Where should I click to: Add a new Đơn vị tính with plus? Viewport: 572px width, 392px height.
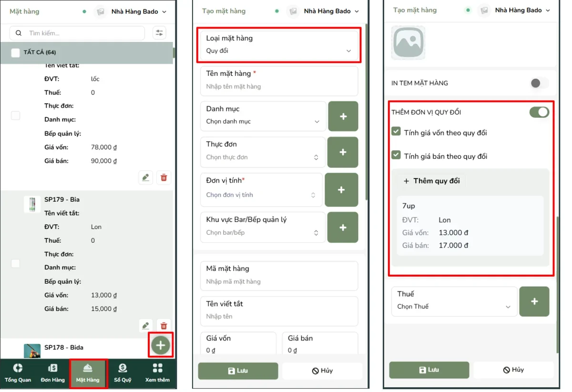pyautogui.click(x=341, y=190)
